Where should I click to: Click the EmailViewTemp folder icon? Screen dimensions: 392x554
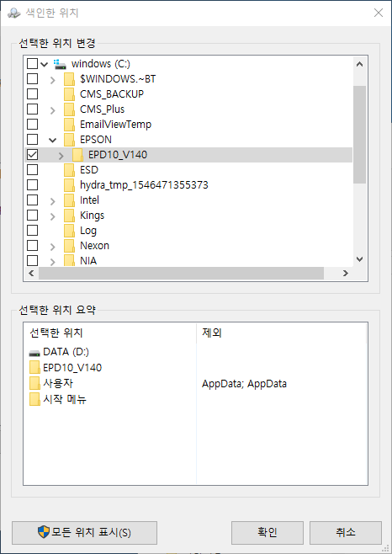click(x=69, y=125)
